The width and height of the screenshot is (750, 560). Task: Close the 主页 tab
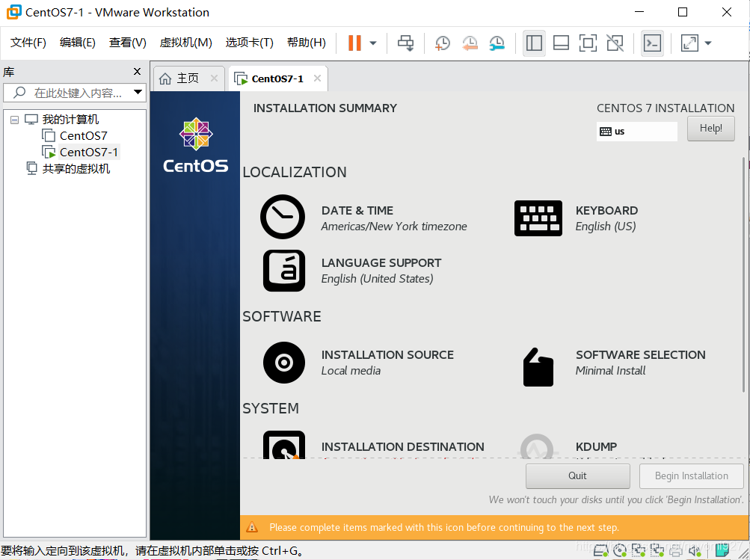click(x=214, y=78)
